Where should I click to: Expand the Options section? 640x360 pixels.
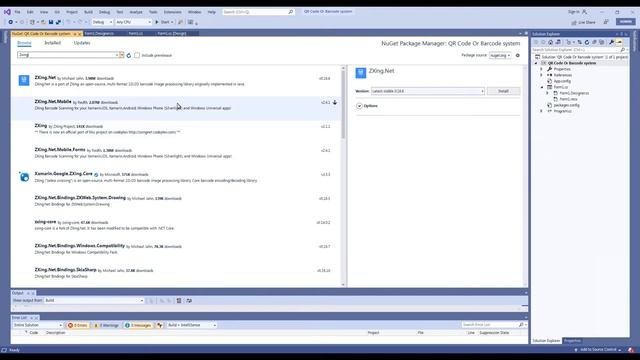[359, 106]
